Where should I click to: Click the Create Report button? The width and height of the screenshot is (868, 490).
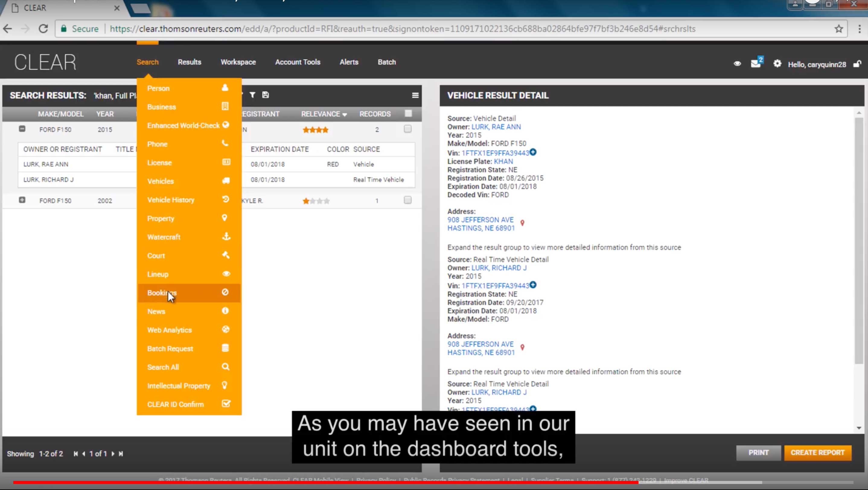point(818,453)
